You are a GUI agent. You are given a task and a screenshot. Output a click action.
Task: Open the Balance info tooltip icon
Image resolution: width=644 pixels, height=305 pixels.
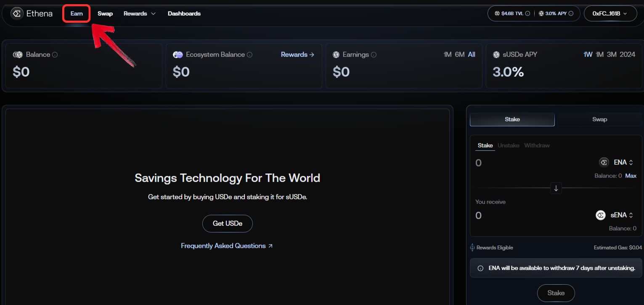[x=55, y=55]
